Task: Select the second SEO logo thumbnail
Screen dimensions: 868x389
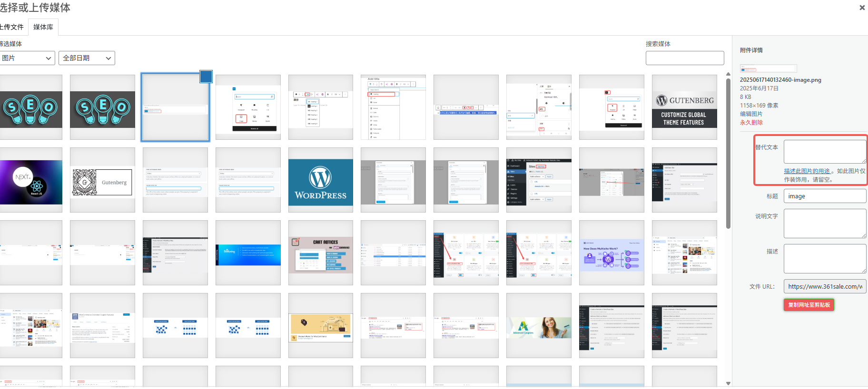Action: (102, 107)
